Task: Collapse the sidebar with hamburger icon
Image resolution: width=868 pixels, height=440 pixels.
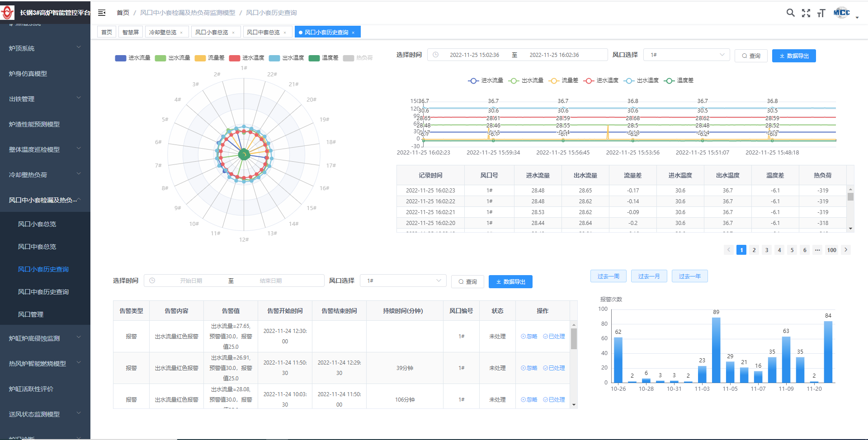Action: click(102, 13)
